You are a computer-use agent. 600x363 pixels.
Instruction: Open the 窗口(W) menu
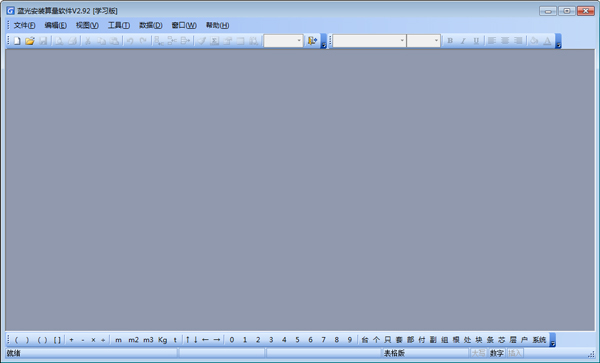(184, 25)
